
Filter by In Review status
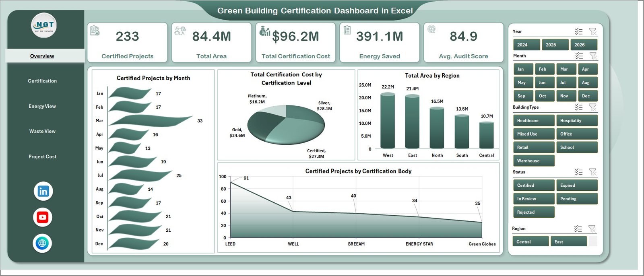point(534,199)
